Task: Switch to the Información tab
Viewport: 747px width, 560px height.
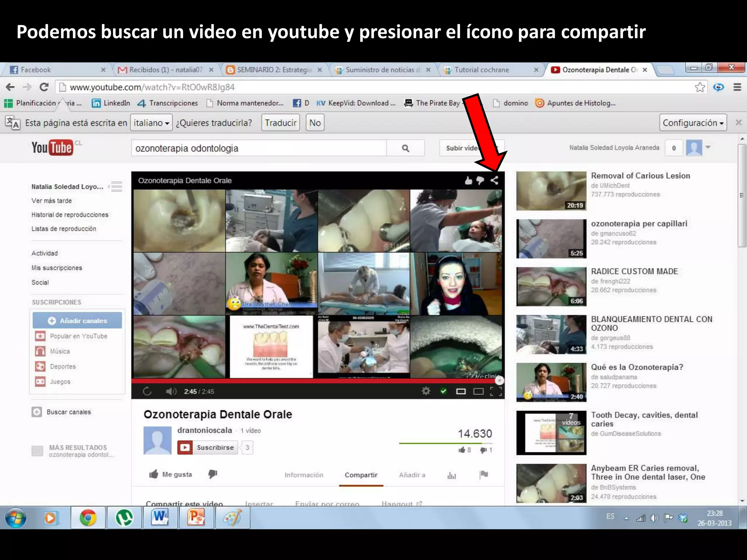Action: [303, 475]
